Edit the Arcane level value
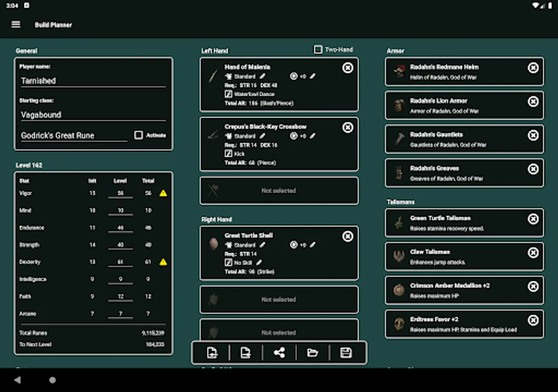This screenshot has width=558, height=392. [120, 314]
